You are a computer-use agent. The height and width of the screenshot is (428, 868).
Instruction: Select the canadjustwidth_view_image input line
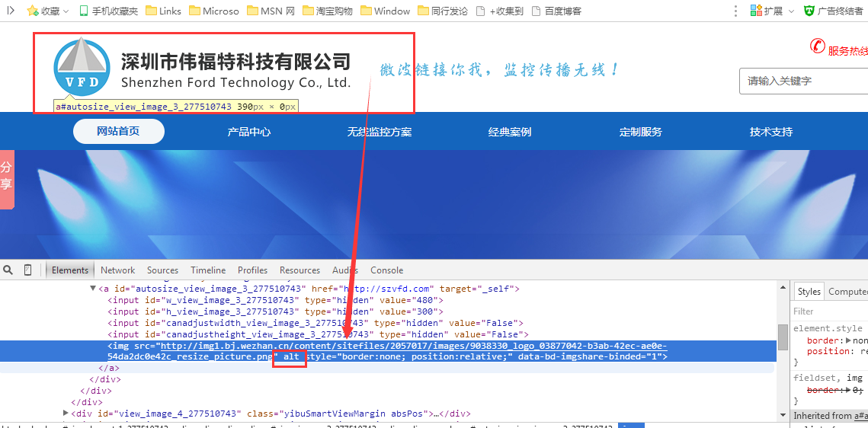coord(315,323)
